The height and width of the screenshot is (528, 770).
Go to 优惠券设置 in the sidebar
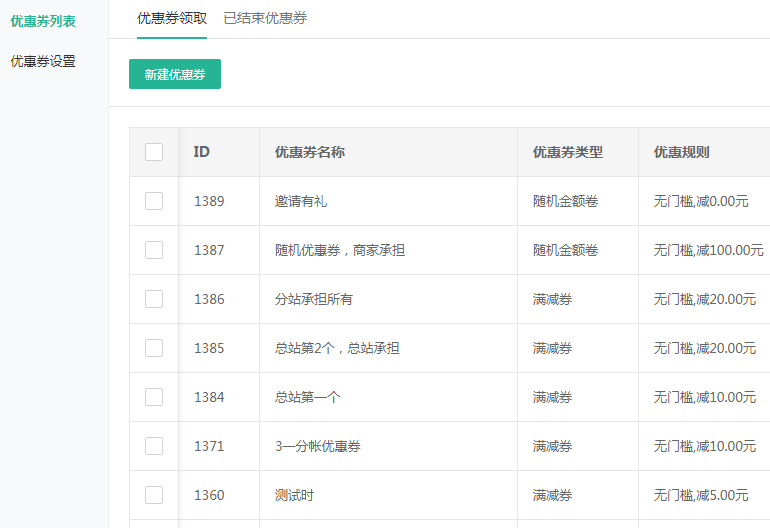pos(43,61)
